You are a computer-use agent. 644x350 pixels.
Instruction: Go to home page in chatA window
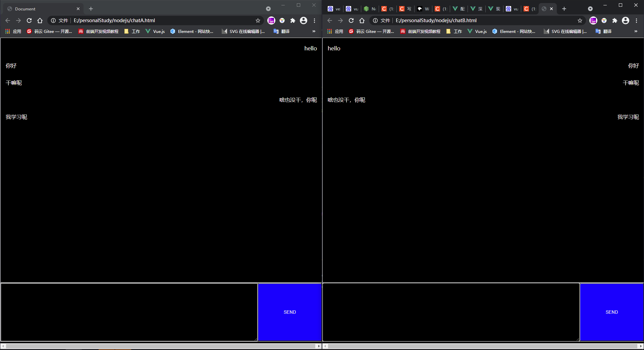(x=40, y=20)
